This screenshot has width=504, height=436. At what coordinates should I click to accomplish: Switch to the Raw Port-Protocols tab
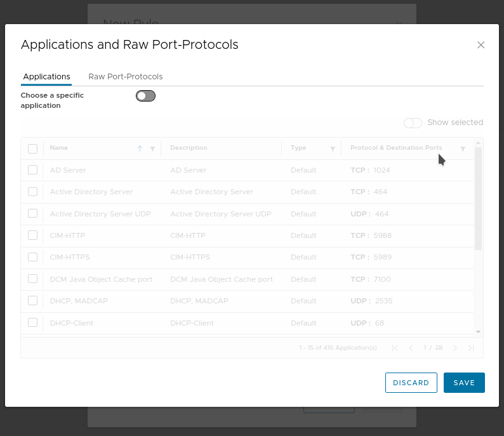click(125, 77)
